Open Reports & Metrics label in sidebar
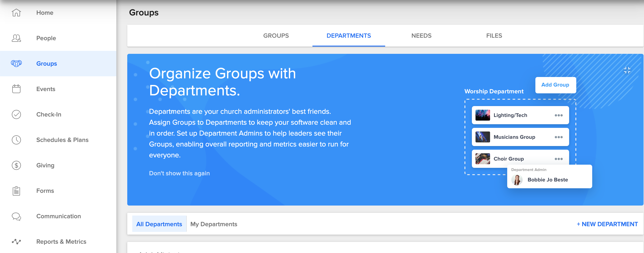This screenshot has height=253, width=644. coord(61,241)
